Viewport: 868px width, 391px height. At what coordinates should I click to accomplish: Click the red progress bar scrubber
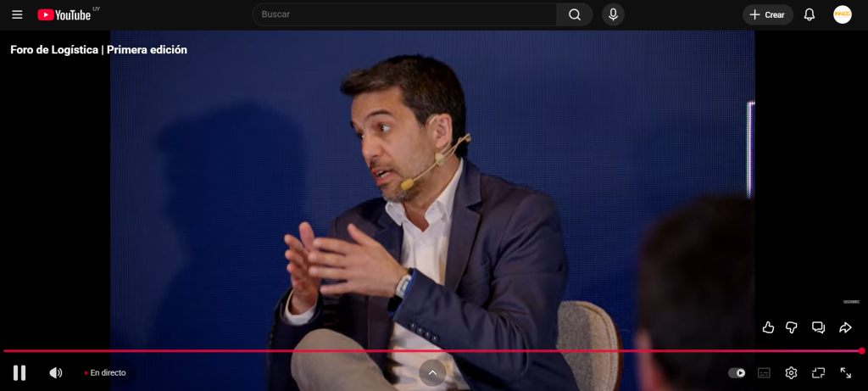coord(861,350)
